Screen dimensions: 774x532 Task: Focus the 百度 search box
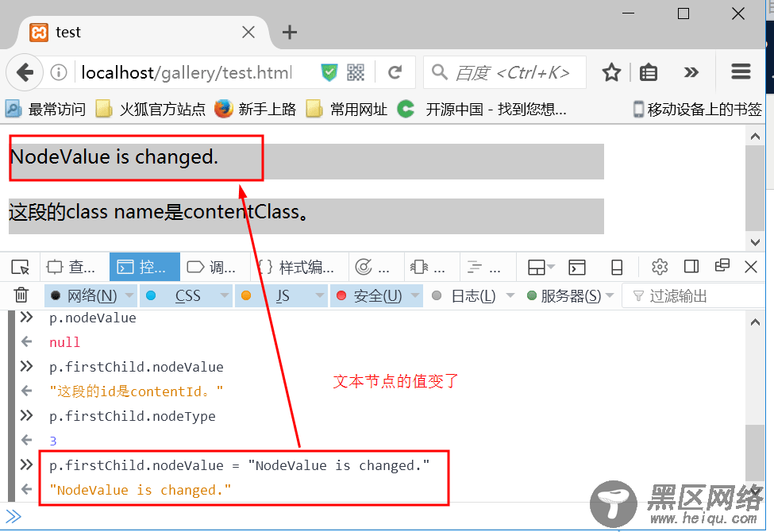click(x=506, y=72)
